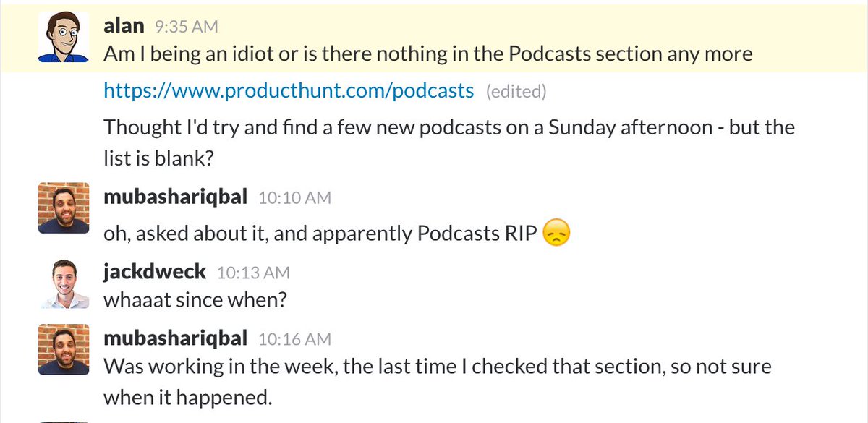The image size is (868, 423).
Task: Click the mubashariqbal username at 10:10 AM
Action: click(176, 197)
